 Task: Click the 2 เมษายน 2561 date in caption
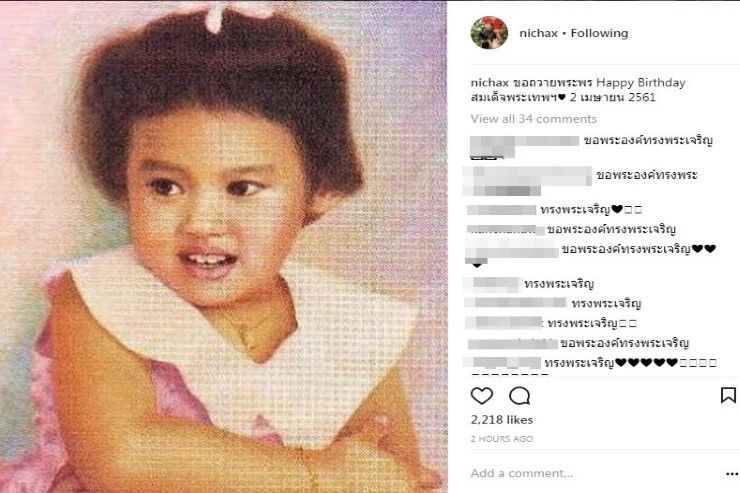pos(613,98)
